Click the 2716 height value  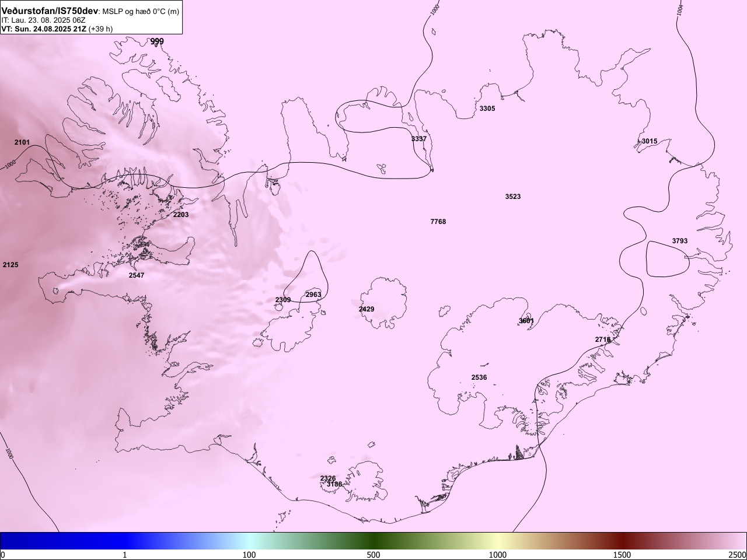(603, 339)
